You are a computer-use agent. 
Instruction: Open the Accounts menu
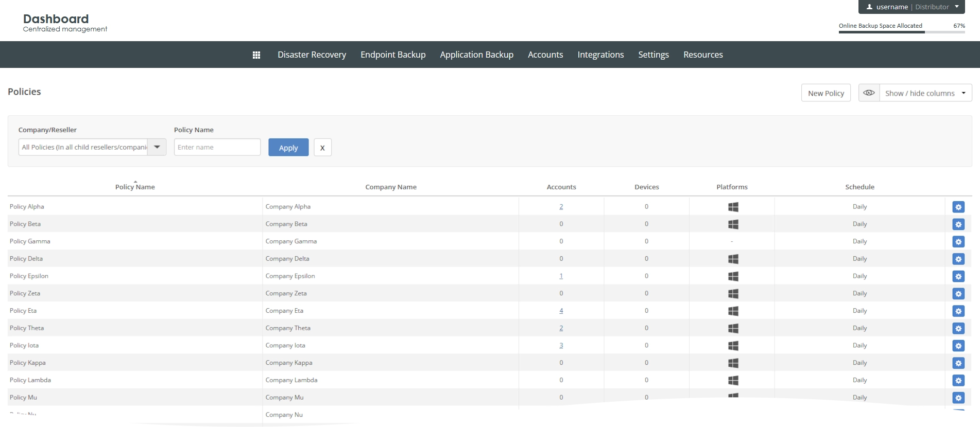545,55
